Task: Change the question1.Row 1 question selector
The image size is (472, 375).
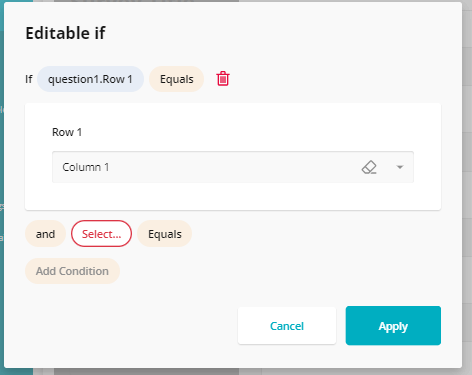Action: pyautogui.click(x=90, y=79)
